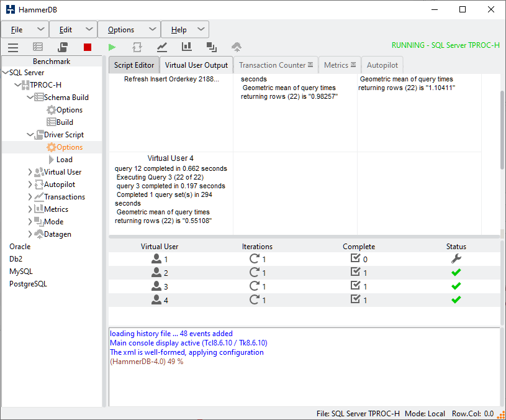
Task: Select the Db2 database entry
Action: tap(16, 259)
